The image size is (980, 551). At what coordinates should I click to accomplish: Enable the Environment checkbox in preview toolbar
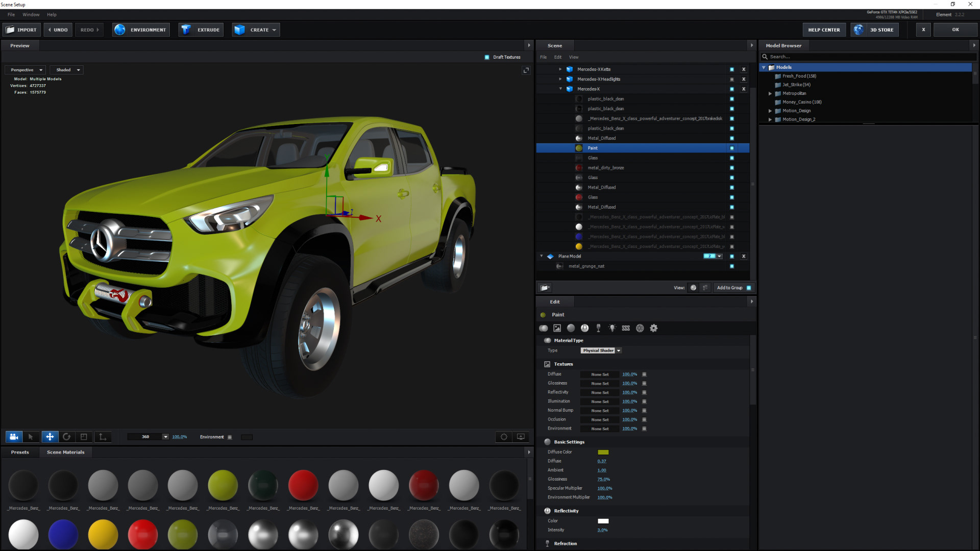[230, 437]
